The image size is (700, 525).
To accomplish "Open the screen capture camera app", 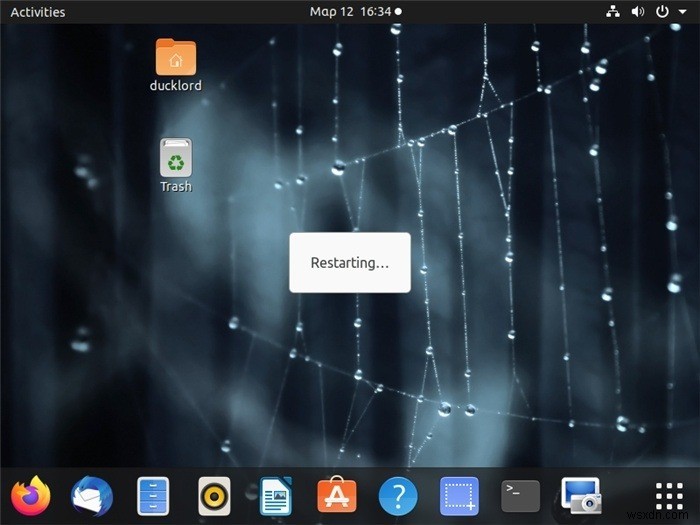I will coord(581,496).
